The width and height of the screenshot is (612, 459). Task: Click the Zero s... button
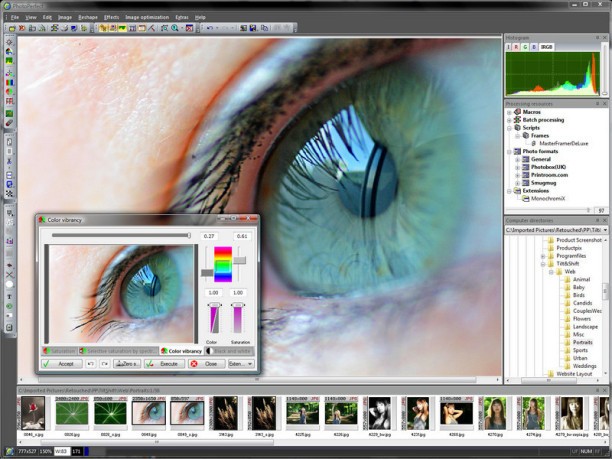(x=127, y=364)
